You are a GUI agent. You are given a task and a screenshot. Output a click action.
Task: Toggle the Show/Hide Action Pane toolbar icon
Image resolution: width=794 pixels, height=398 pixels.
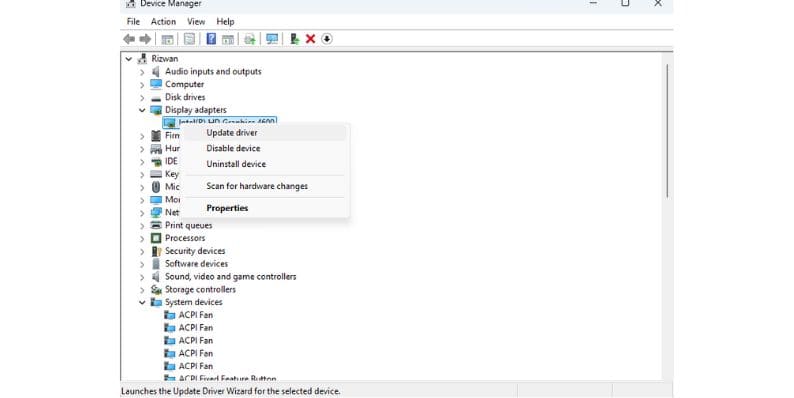(228, 39)
